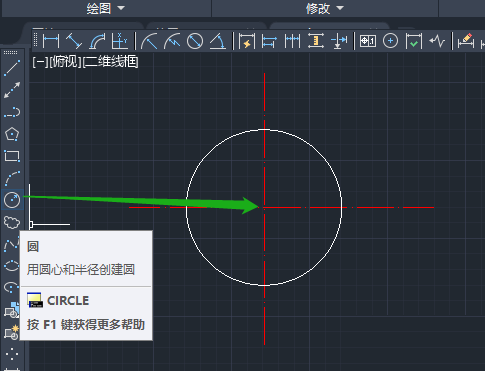This screenshot has height=371, width=485.
Task: Select the Arc tool in draw toolbar
Action: pos(12,178)
